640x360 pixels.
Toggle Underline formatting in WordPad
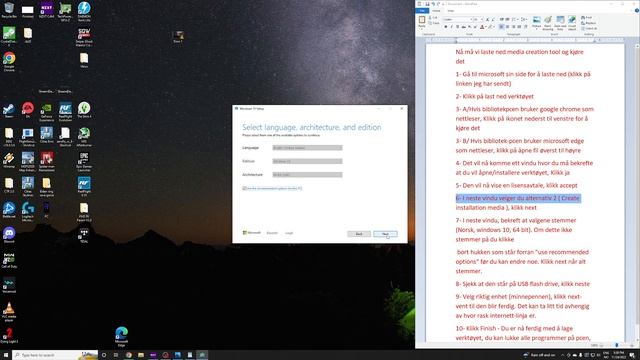(x=458, y=27)
